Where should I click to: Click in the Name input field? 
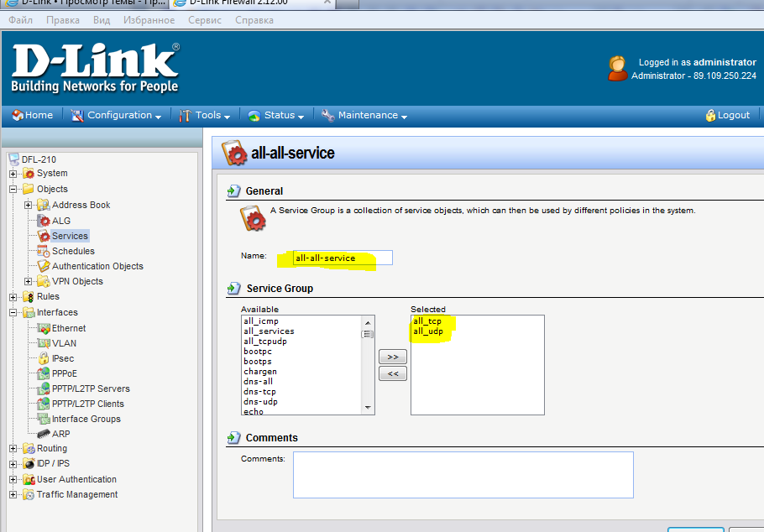click(x=343, y=258)
